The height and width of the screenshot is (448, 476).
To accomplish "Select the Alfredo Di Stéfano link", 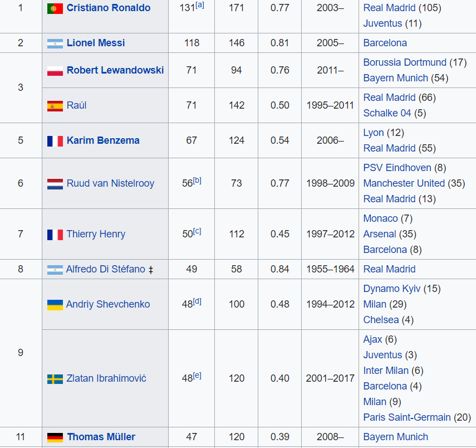I will (x=105, y=269).
